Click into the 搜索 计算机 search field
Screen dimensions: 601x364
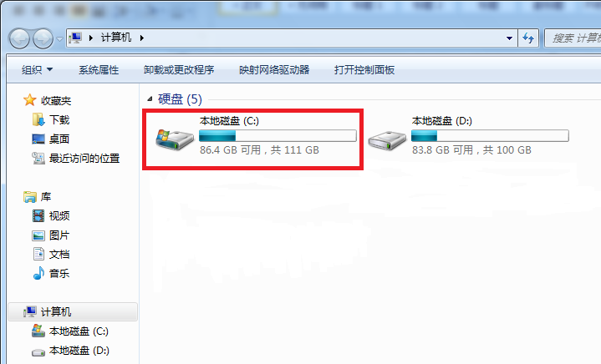[x=573, y=38]
